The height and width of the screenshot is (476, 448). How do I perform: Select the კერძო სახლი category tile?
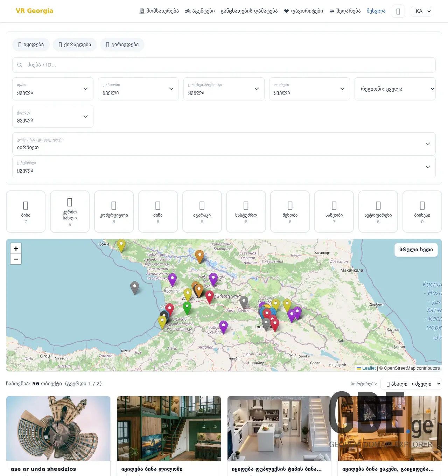coord(70,211)
